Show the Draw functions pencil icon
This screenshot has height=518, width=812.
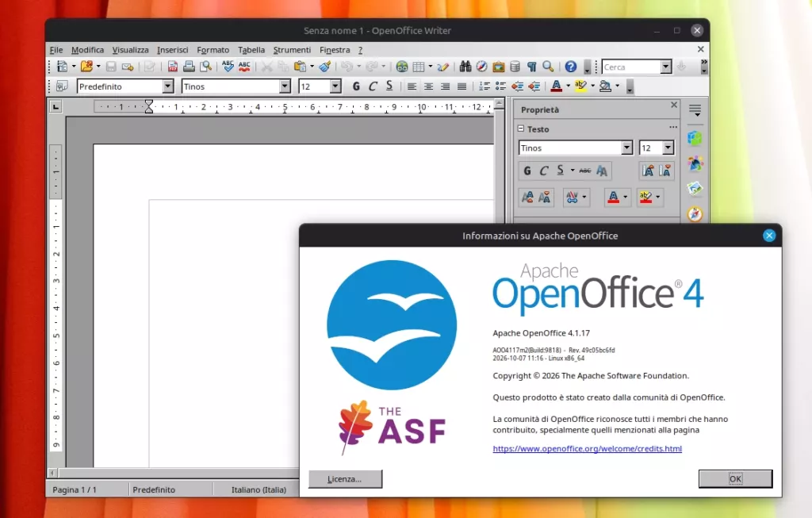tap(442, 67)
